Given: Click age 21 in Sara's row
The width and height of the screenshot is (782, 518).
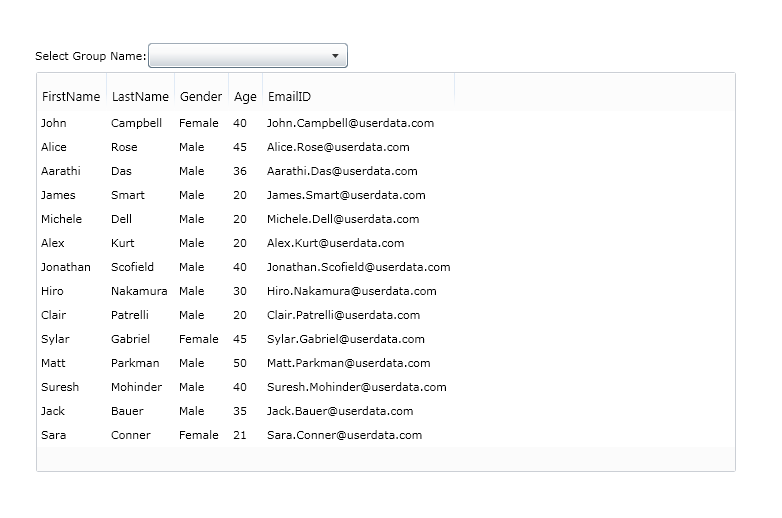Looking at the screenshot, I should pos(239,434).
